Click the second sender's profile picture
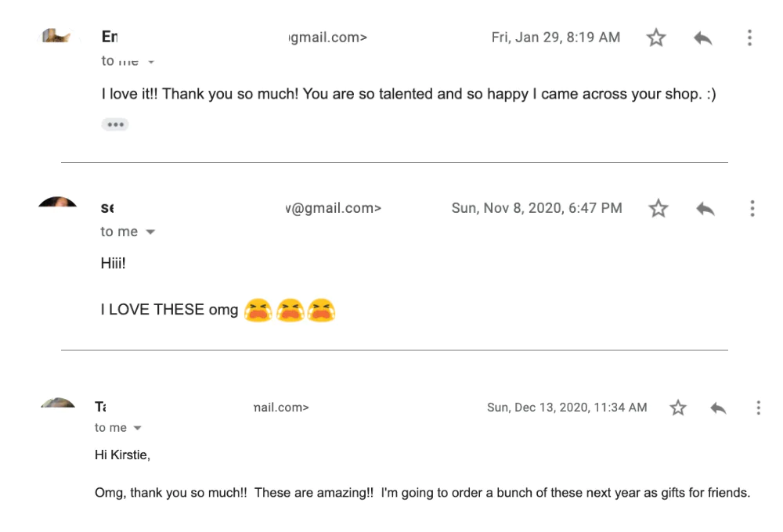Viewport: 783px width, 532px height. click(57, 203)
